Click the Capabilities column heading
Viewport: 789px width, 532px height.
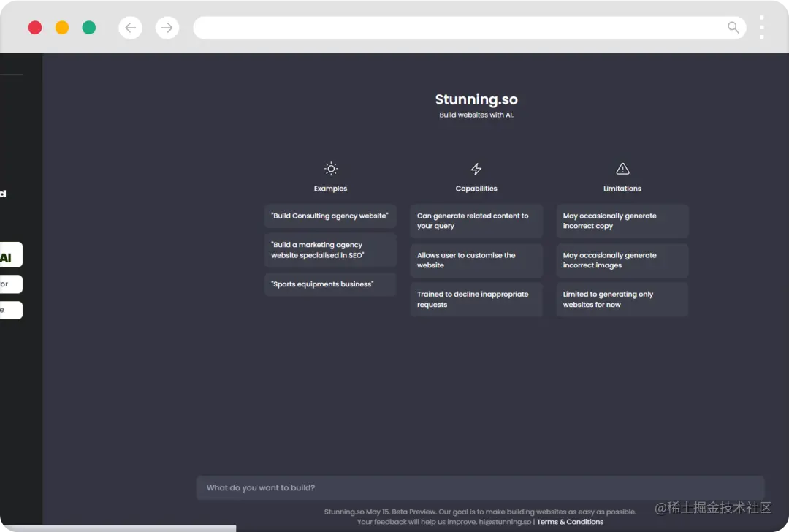point(476,189)
